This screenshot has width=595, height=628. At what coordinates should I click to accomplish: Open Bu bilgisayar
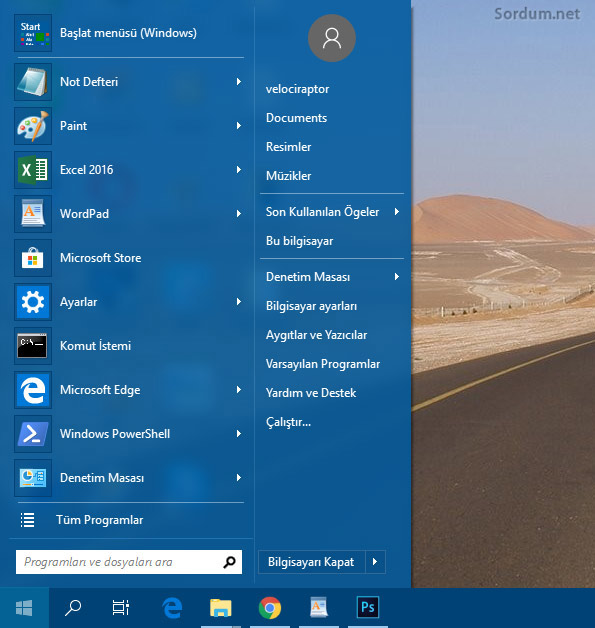click(x=300, y=241)
